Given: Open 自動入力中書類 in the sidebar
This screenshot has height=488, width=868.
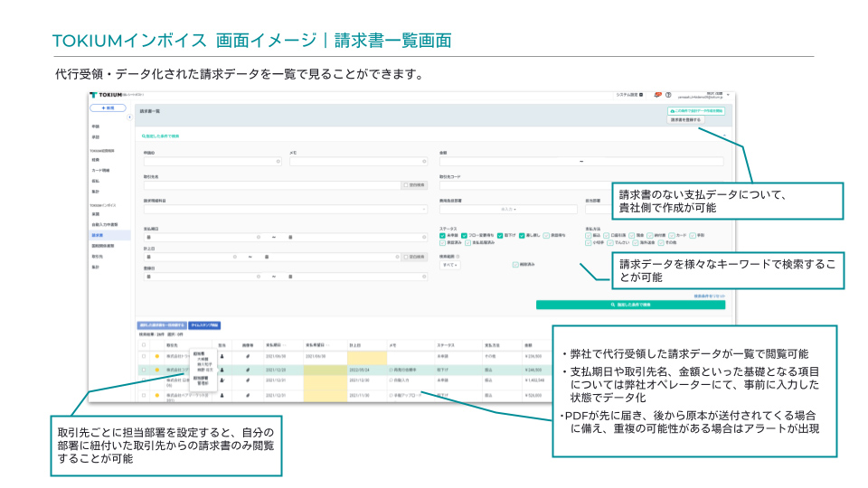Looking at the screenshot, I should tap(105, 225).
